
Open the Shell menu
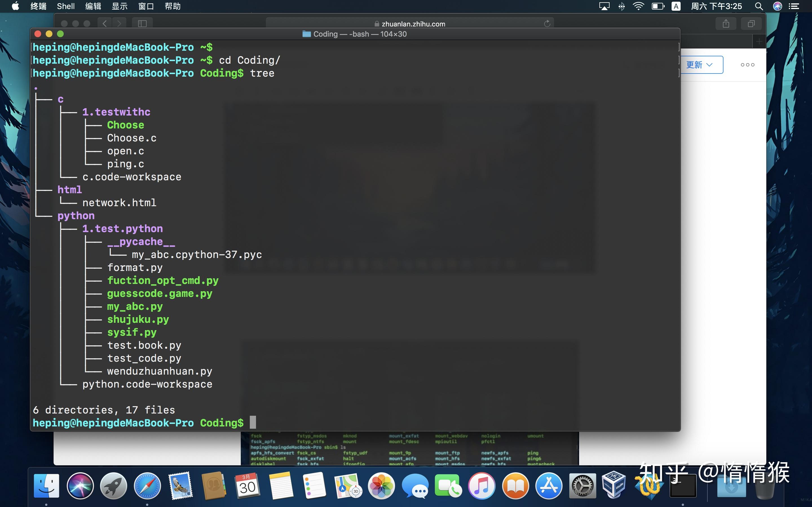[65, 6]
